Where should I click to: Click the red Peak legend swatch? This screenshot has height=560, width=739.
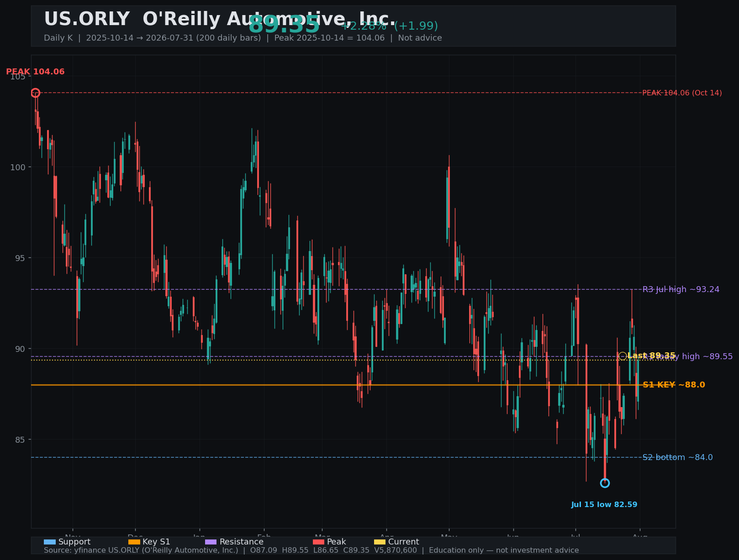point(318,542)
